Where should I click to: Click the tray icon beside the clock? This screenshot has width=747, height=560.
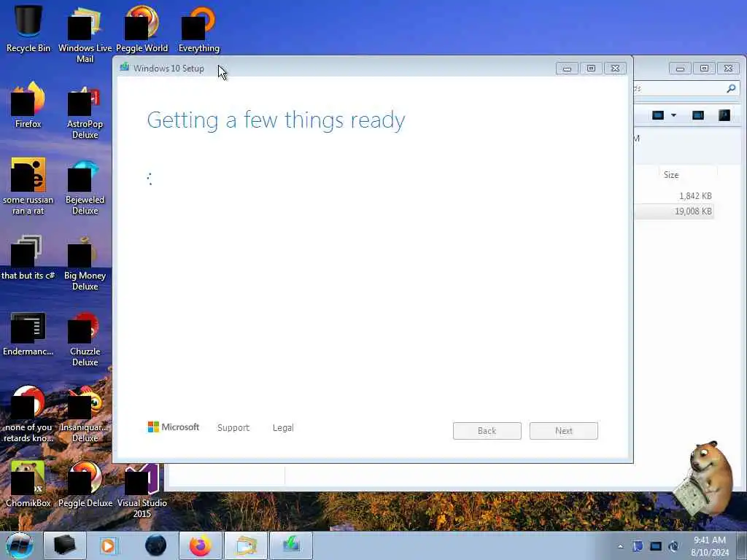pyautogui.click(x=673, y=546)
